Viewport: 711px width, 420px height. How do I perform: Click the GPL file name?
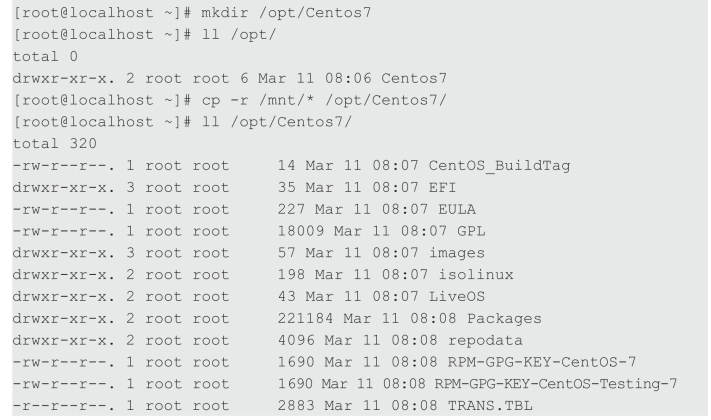click(x=471, y=231)
